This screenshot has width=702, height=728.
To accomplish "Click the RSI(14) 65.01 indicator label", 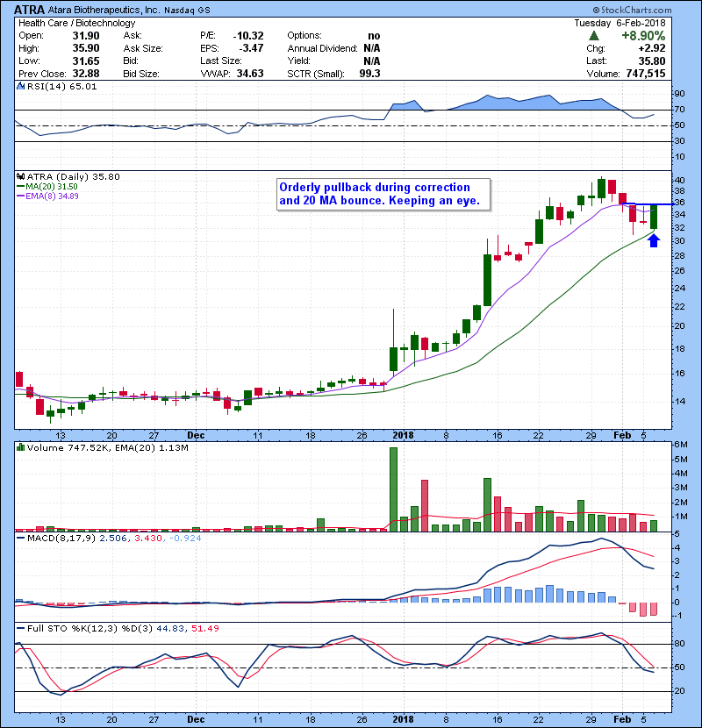I will tap(61, 86).
